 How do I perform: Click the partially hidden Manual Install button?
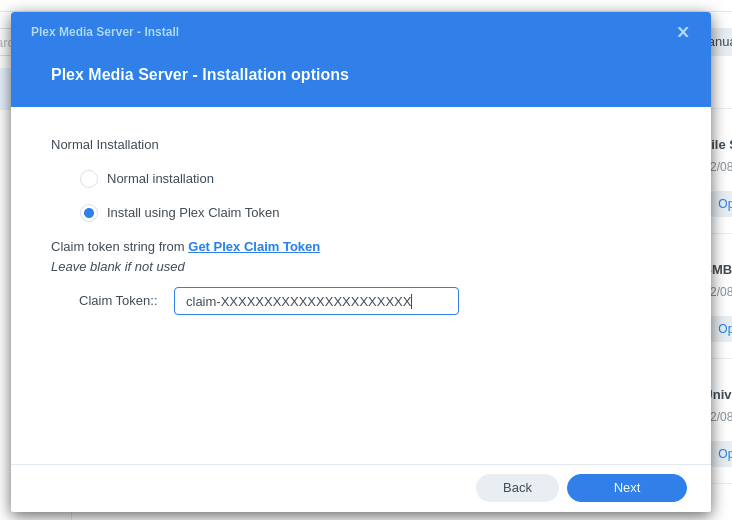click(720, 42)
